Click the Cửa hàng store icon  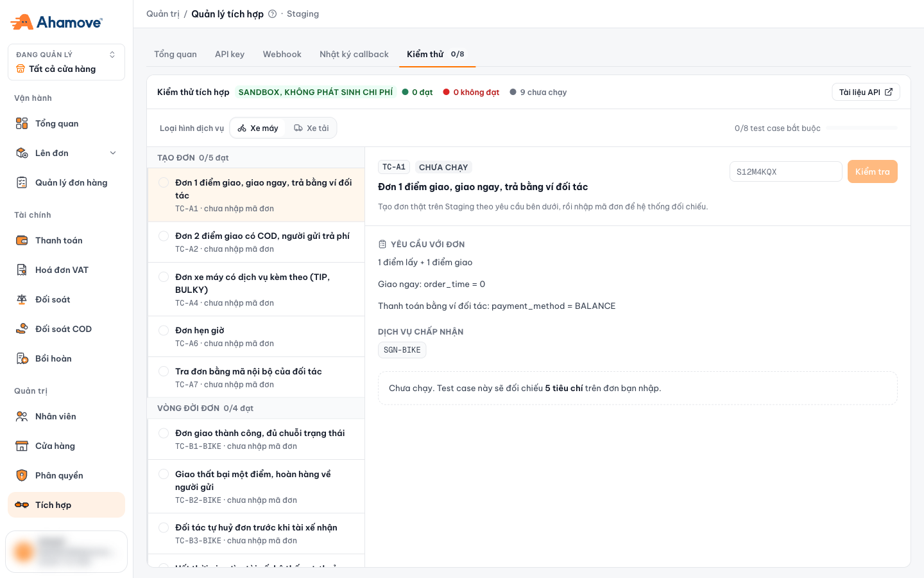coord(22,446)
